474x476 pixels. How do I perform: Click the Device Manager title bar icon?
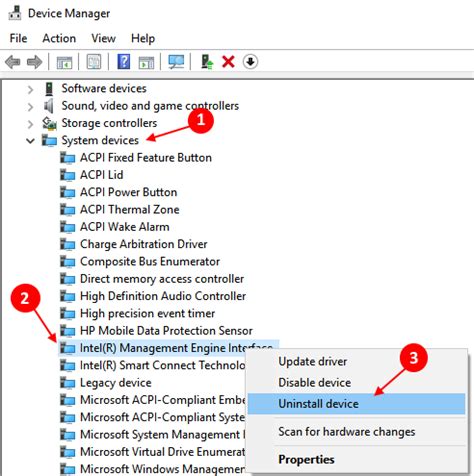click(15, 13)
